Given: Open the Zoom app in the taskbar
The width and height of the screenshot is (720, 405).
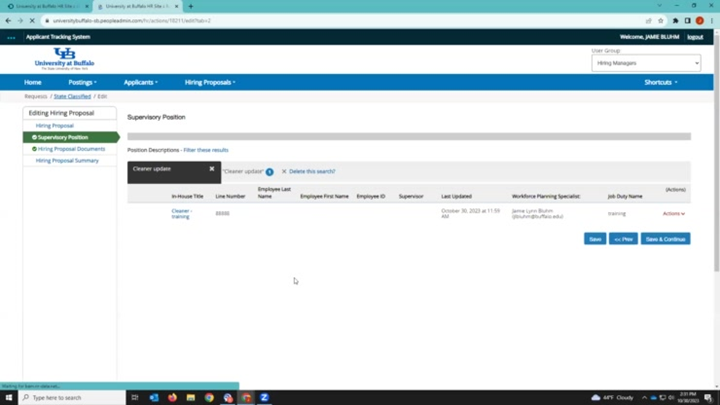Looking at the screenshot, I should [265, 397].
